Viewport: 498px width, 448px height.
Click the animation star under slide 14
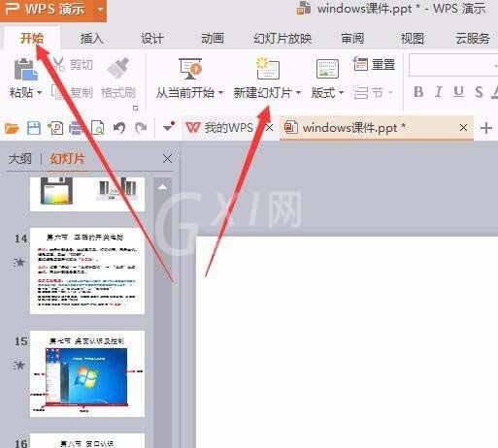pyautogui.click(x=19, y=263)
